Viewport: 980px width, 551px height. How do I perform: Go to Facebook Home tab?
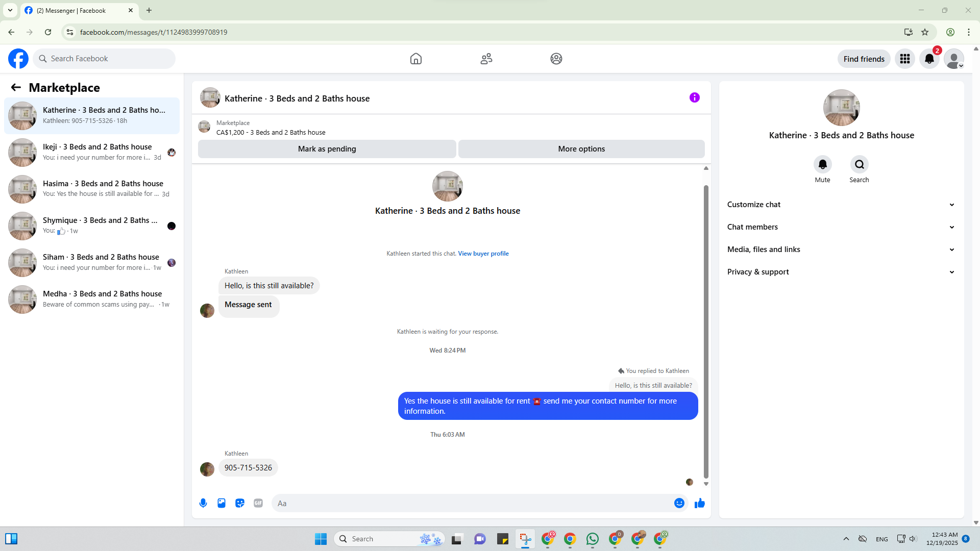(415, 59)
